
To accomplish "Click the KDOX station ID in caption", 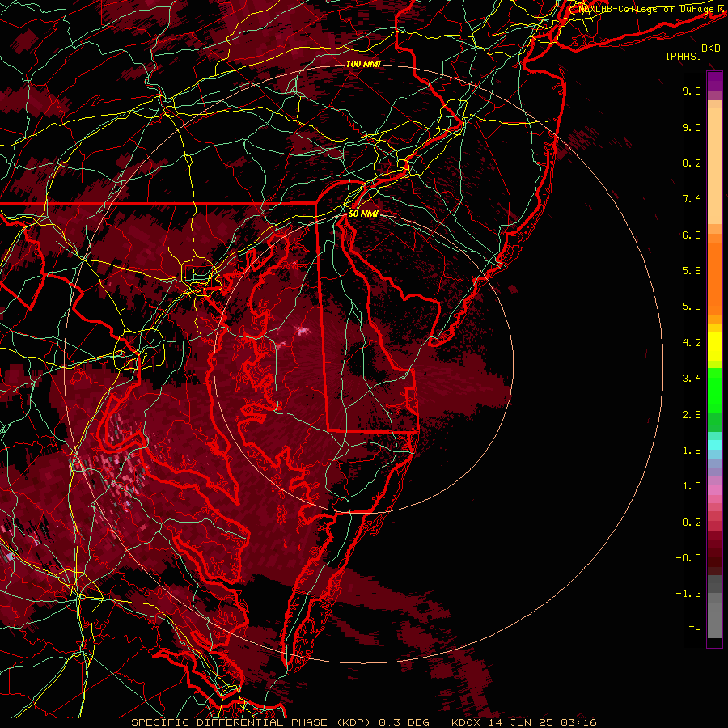I will [x=467, y=722].
